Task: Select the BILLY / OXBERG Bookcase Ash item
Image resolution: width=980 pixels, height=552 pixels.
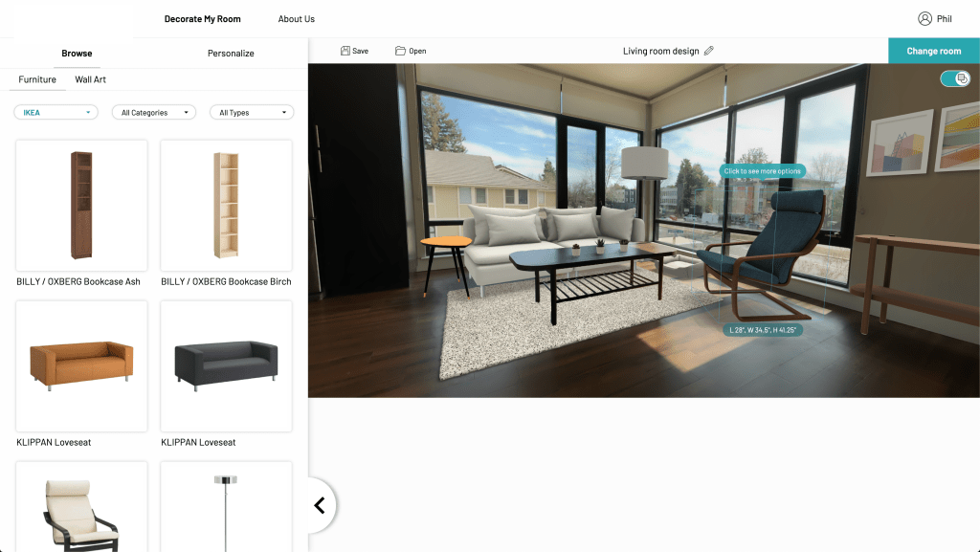Action: [x=80, y=206]
